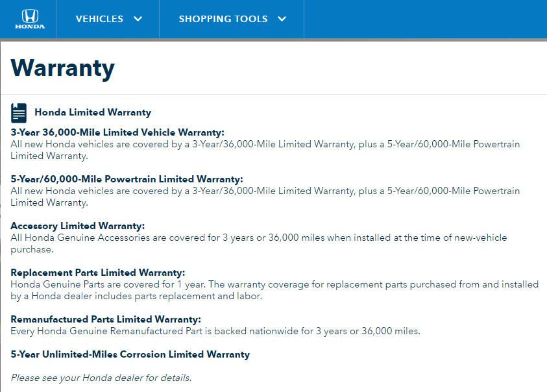
Task: Click the Honda Limited Warranty heading
Action: 93,112
